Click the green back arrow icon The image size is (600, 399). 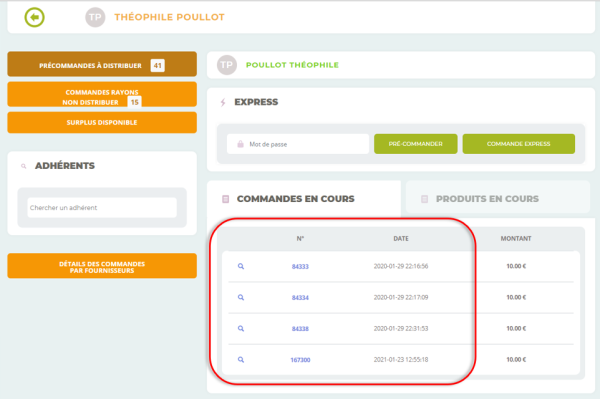[x=34, y=17]
